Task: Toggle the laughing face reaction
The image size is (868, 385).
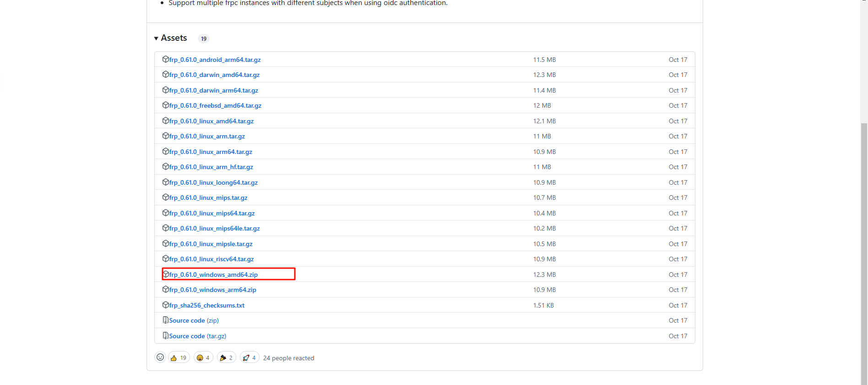Action: 203,357
